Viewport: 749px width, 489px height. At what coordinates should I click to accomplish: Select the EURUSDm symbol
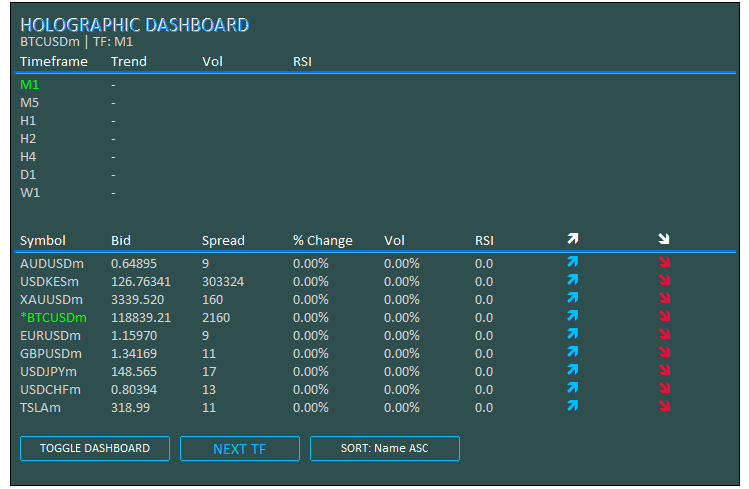[51, 336]
